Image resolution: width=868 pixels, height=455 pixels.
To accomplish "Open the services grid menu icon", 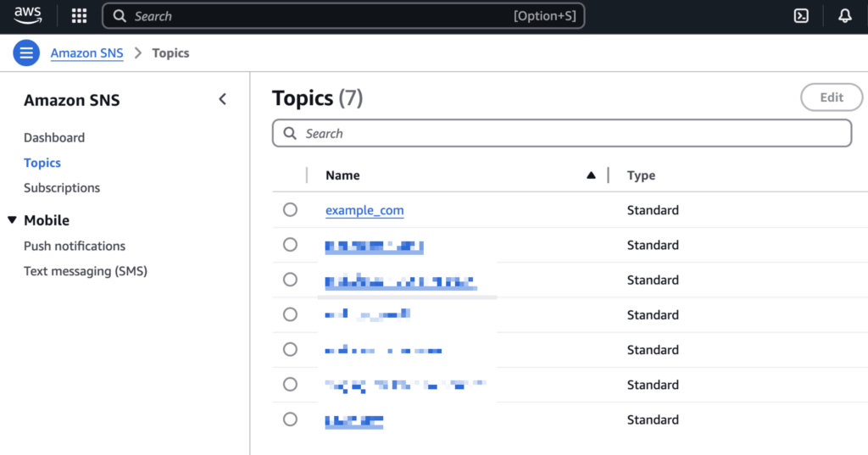I will point(79,16).
